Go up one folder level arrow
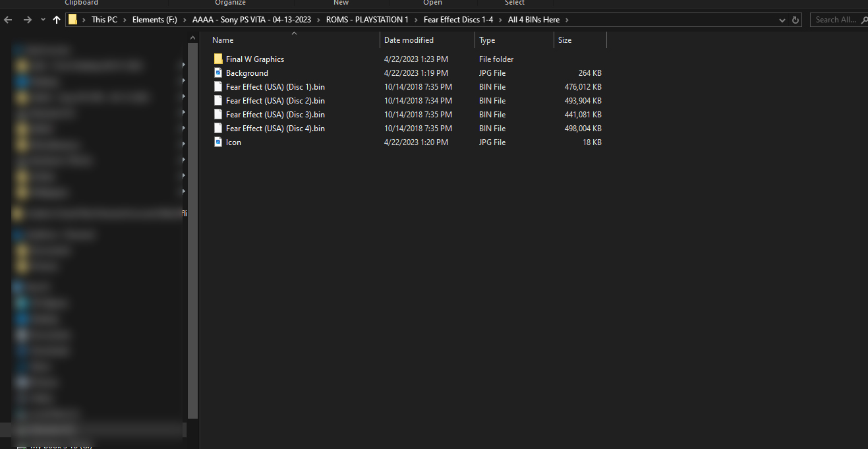 [x=57, y=20]
